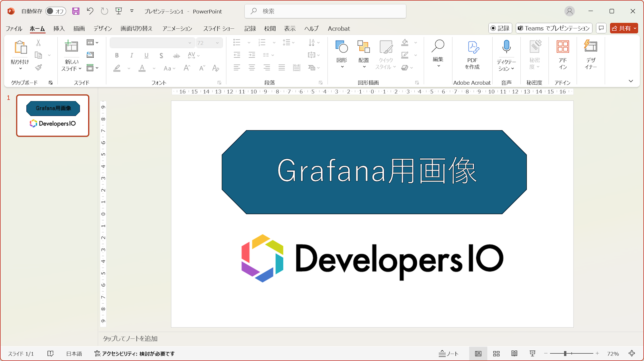Open the slide Layout dropdown
This screenshot has width=644, height=361.
click(92, 43)
